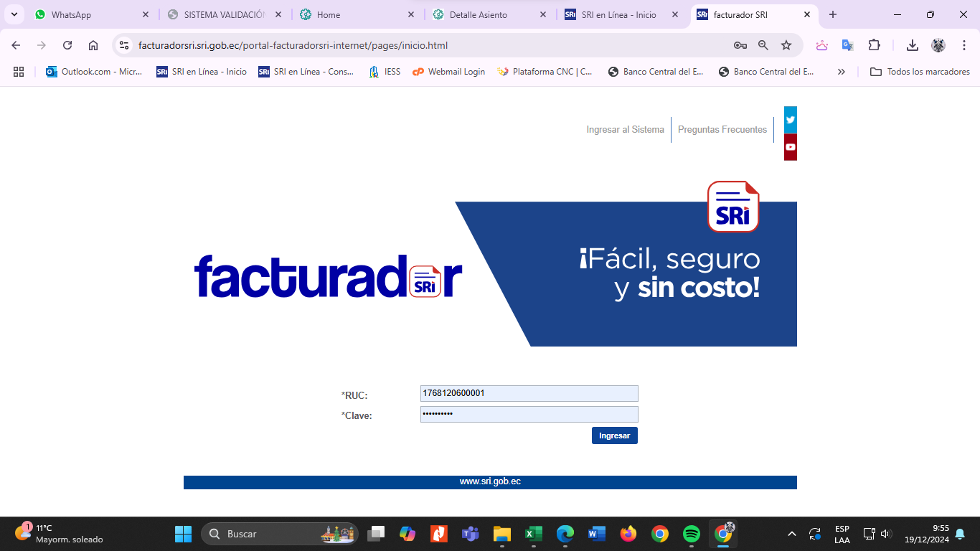Image resolution: width=980 pixels, height=551 pixels.
Task: Click the YouTube icon on the page
Action: coord(790,147)
